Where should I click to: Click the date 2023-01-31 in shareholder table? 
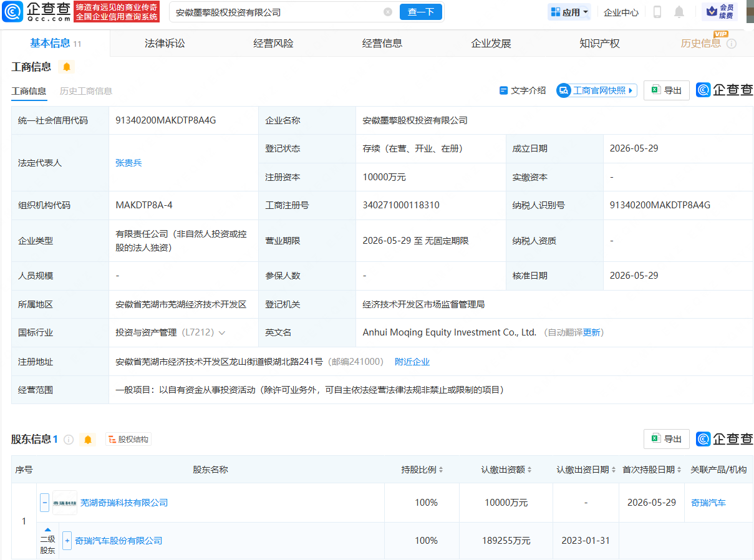(x=586, y=541)
